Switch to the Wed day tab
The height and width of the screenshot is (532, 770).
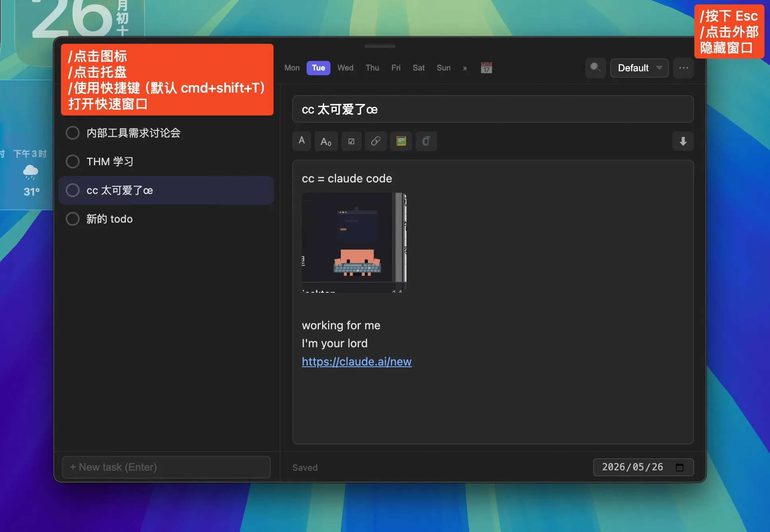[x=345, y=68]
